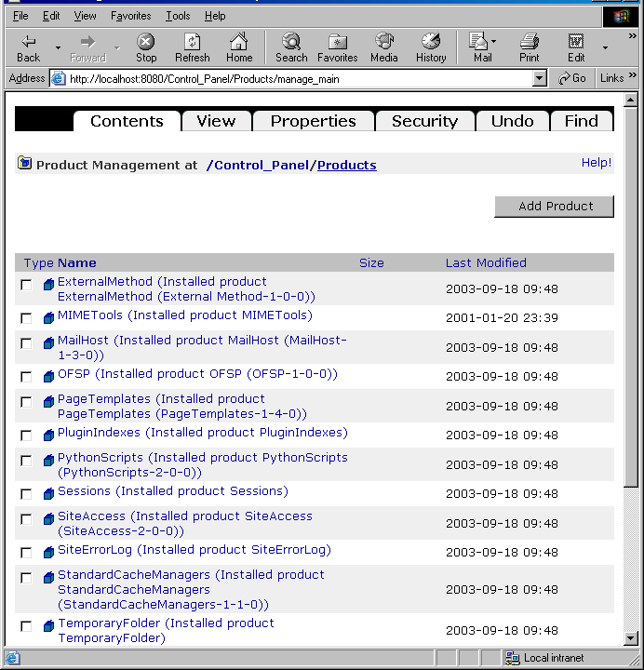This screenshot has height=670, width=644.
Task: Click the Edit toolbar icon
Action: [576, 42]
